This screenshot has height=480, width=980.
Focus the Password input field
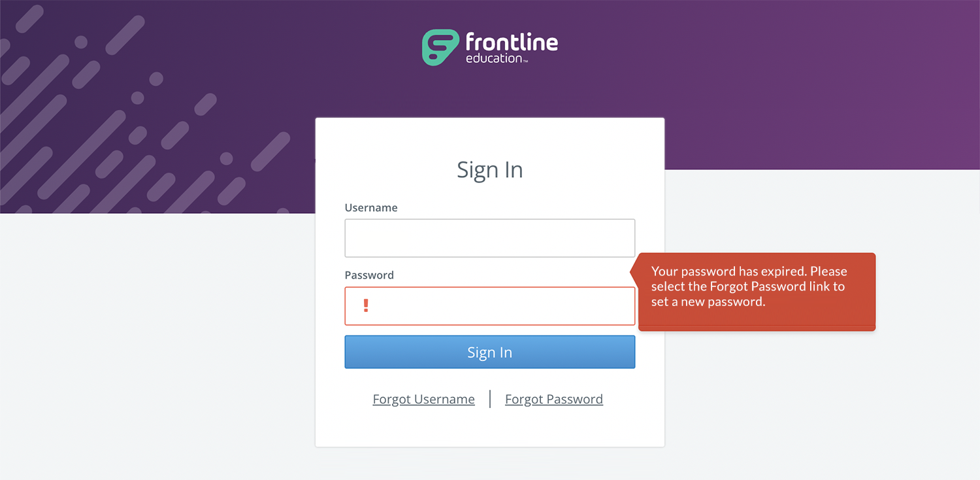click(x=497, y=306)
